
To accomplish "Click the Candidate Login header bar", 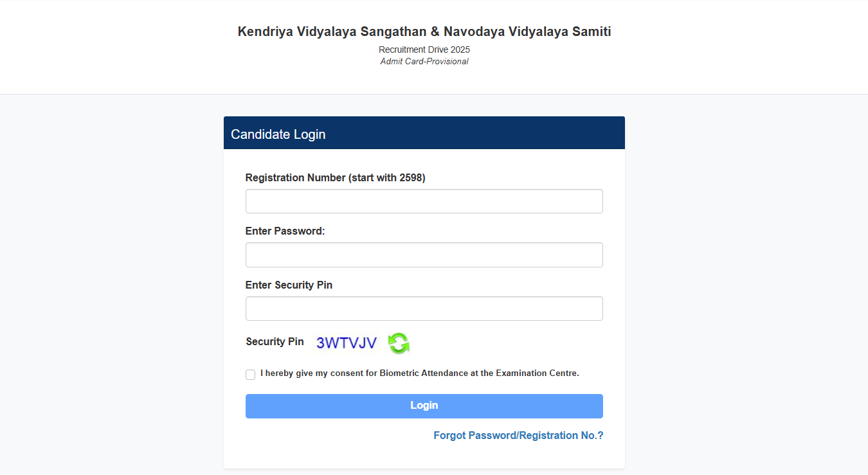I will click(424, 132).
